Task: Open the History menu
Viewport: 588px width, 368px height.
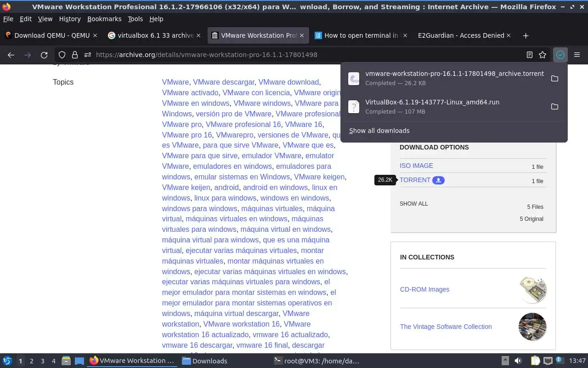Action: pyautogui.click(x=70, y=19)
